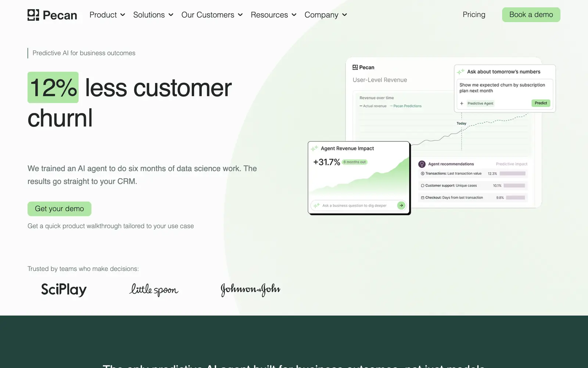The image size is (588, 368).
Task: Click the Predictive impact column header
Action: coord(511,164)
